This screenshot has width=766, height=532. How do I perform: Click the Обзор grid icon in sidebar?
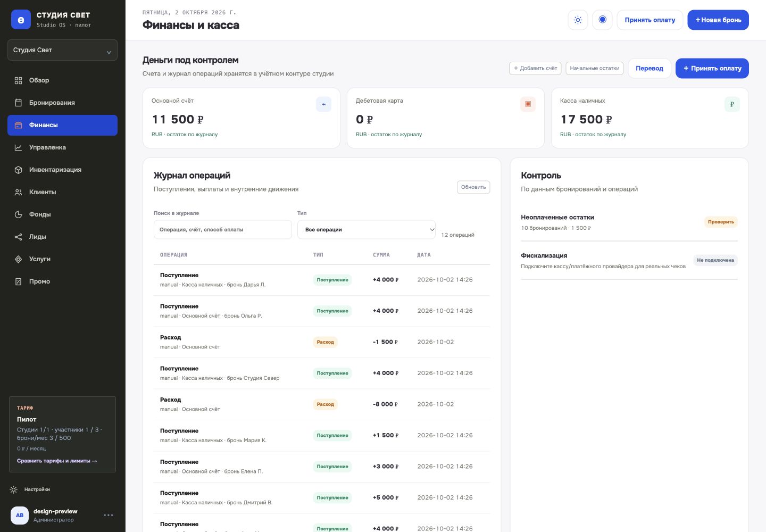[x=18, y=80]
